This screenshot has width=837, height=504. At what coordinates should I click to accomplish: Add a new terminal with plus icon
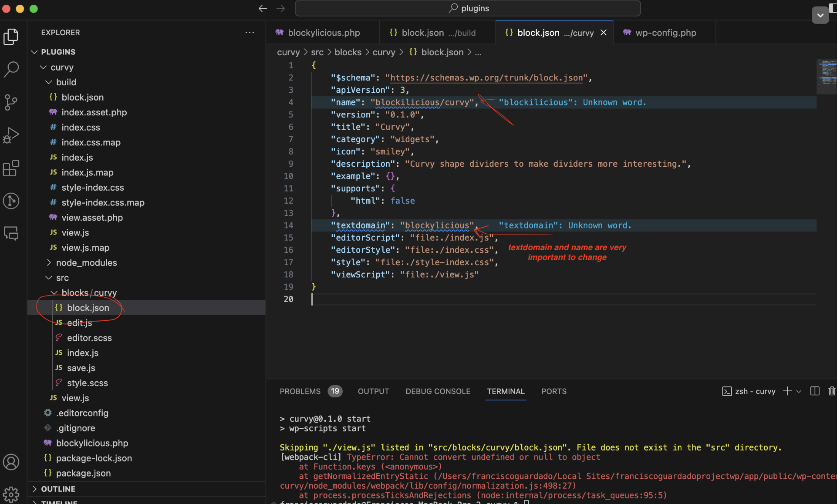pyautogui.click(x=787, y=391)
